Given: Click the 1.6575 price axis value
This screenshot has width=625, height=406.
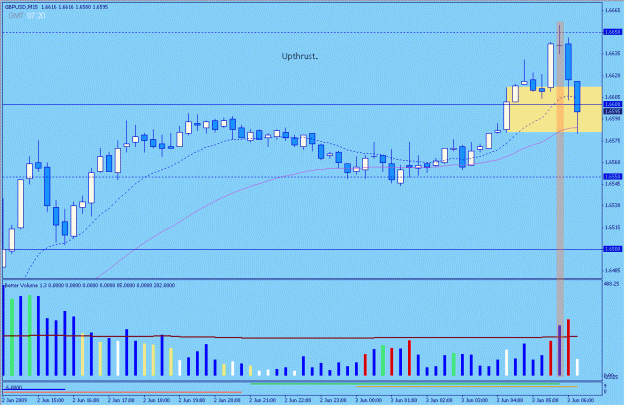Looking at the screenshot, I should pos(613,141).
